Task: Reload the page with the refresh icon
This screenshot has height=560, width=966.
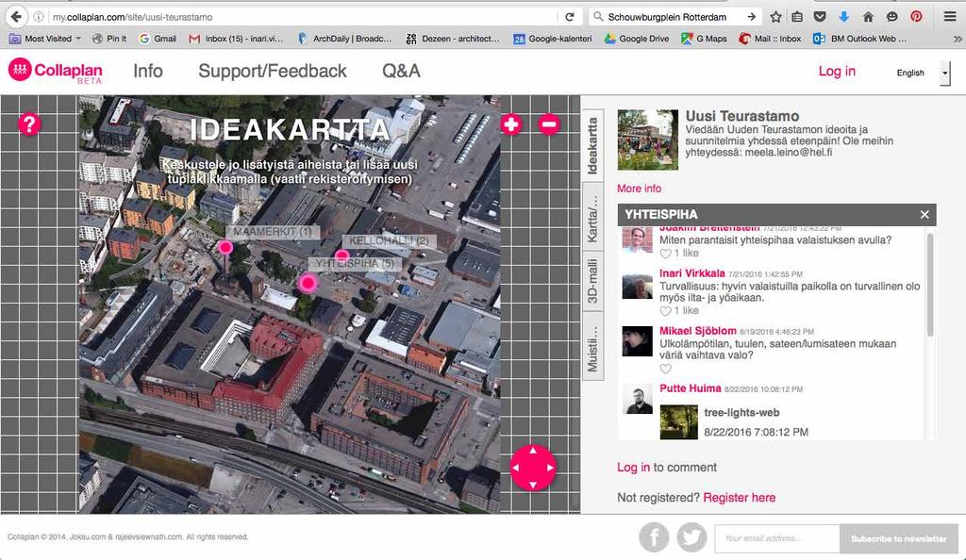Action: pos(570,17)
